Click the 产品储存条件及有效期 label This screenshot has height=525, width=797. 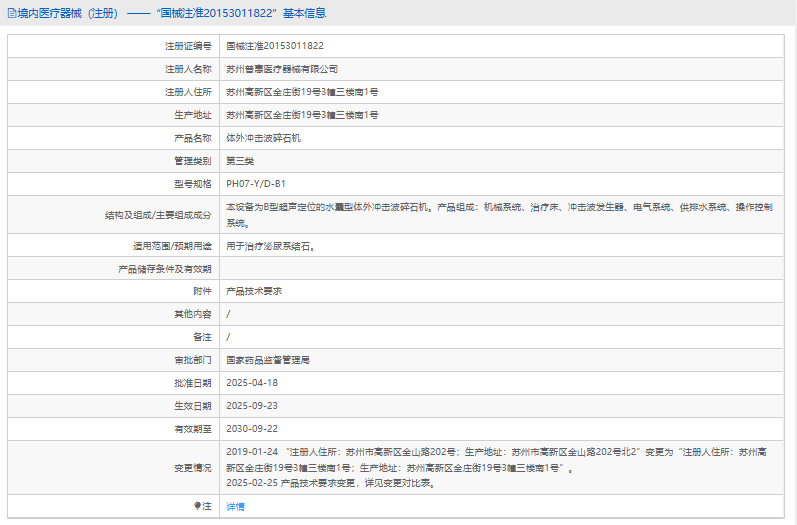(x=165, y=269)
